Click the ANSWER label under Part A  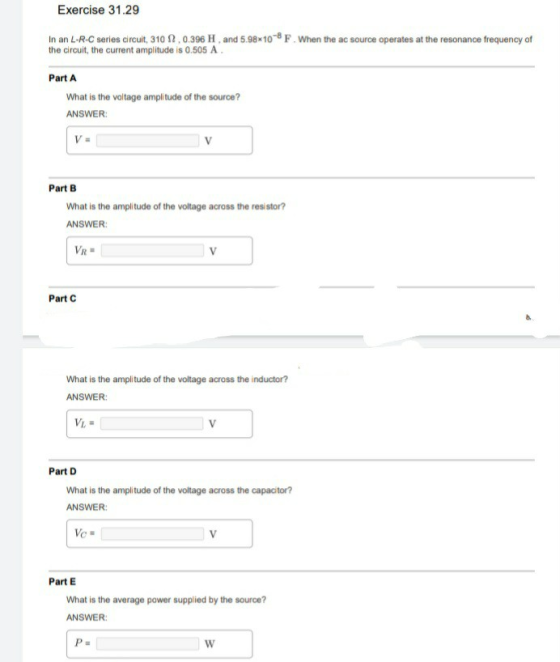(x=87, y=114)
